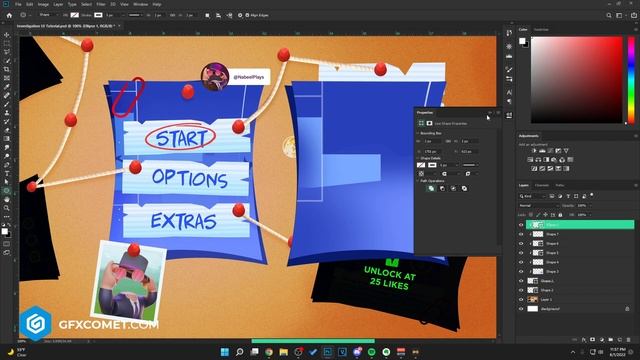Image resolution: width=640 pixels, height=360 pixels.
Task: Click the Fill color swatch in options bar
Action: pos(75,15)
